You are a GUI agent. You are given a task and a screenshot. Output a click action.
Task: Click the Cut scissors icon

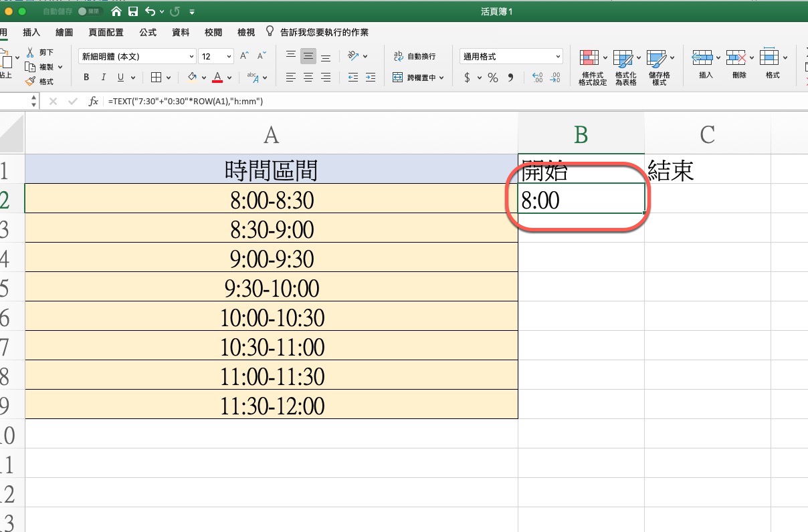pos(30,52)
